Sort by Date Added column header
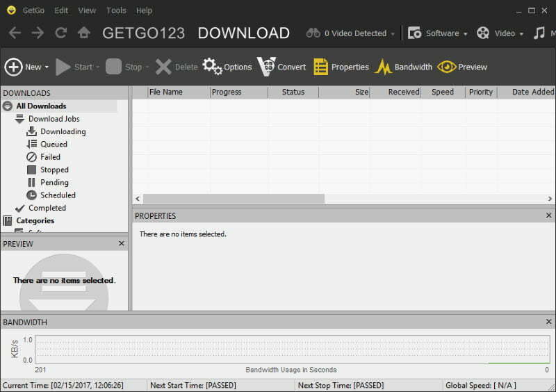Image resolution: width=556 pixels, height=392 pixels. point(527,92)
